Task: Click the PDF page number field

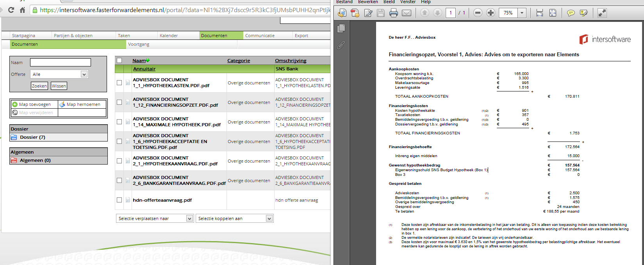Action: coord(450,13)
